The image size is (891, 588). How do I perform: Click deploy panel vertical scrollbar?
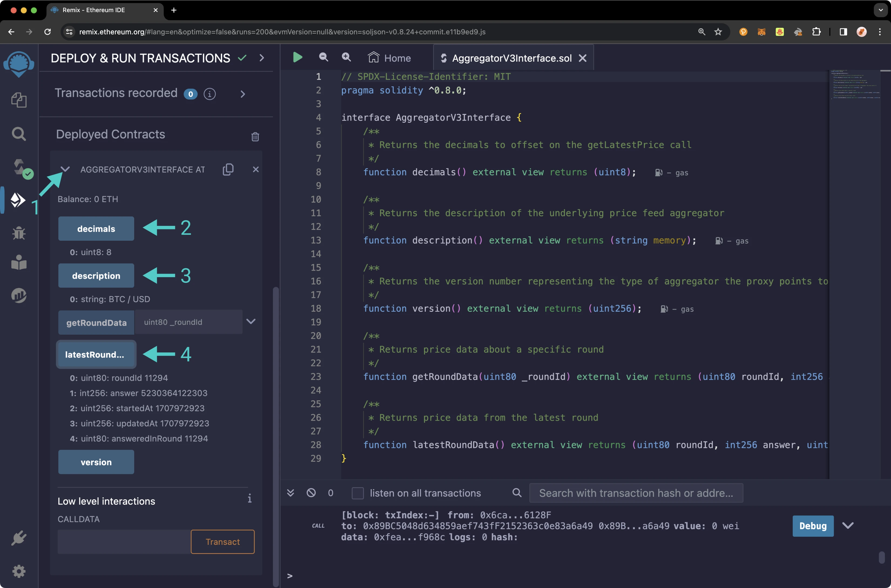click(276, 437)
